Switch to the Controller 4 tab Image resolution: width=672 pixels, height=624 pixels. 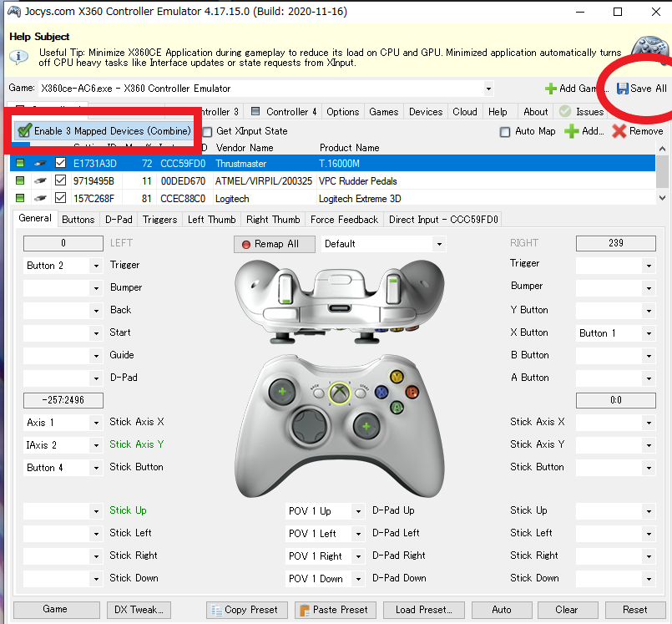click(284, 111)
